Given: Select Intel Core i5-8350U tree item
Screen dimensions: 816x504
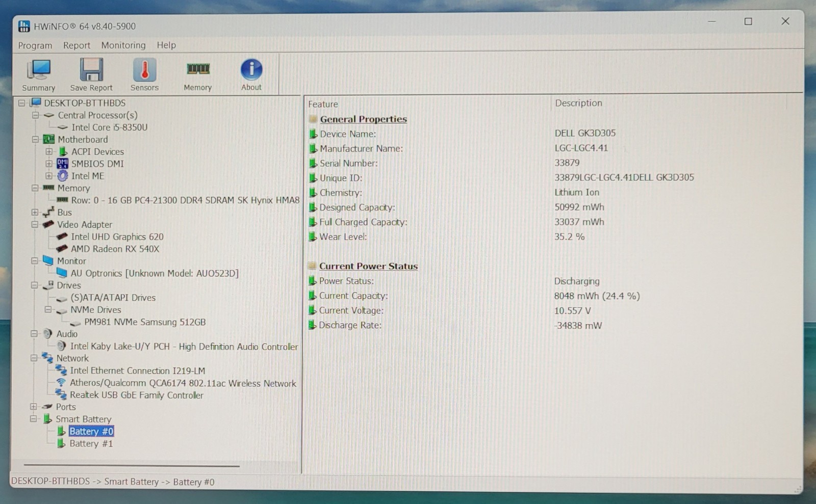Looking at the screenshot, I should (x=110, y=127).
